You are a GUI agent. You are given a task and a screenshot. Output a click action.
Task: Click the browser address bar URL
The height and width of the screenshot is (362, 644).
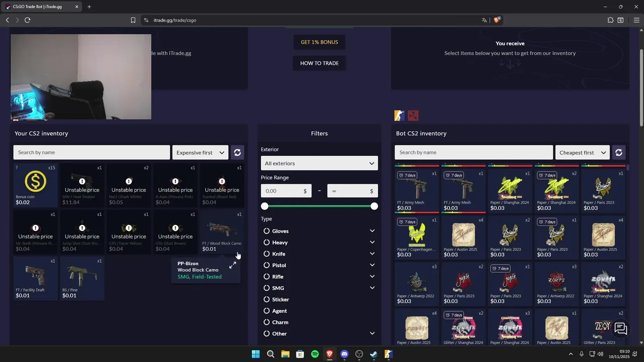(175, 20)
